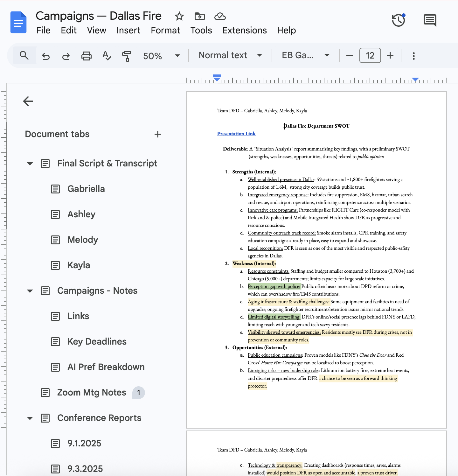Switch to the Ashley tab
Screen dimensions: 458x476
click(81, 214)
